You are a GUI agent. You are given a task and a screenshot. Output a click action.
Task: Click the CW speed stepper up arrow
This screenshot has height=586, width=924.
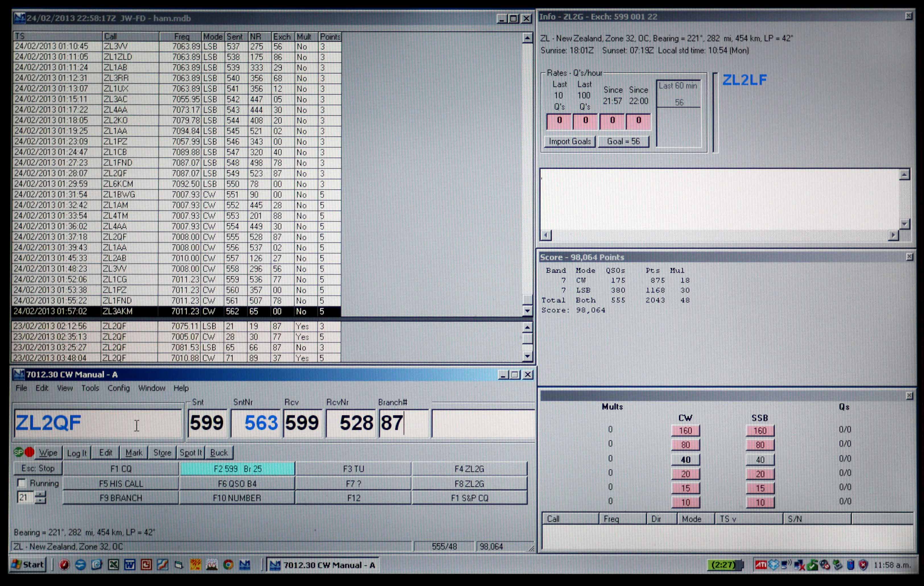click(40, 494)
